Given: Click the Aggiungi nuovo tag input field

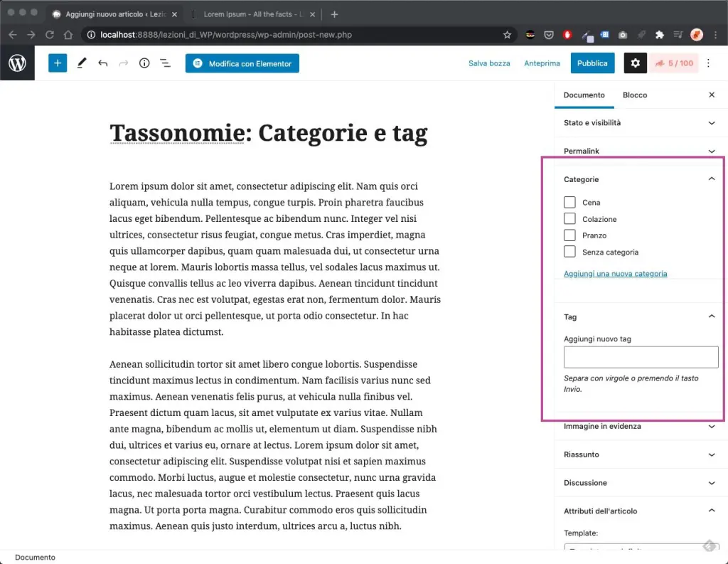Looking at the screenshot, I should click(x=641, y=357).
